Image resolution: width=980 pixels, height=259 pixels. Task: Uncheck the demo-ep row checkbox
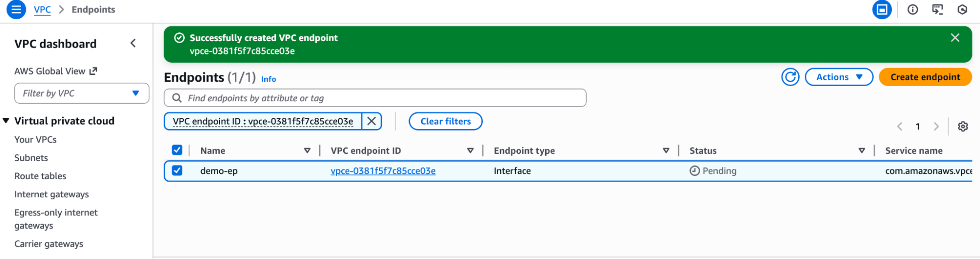pos(177,170)
